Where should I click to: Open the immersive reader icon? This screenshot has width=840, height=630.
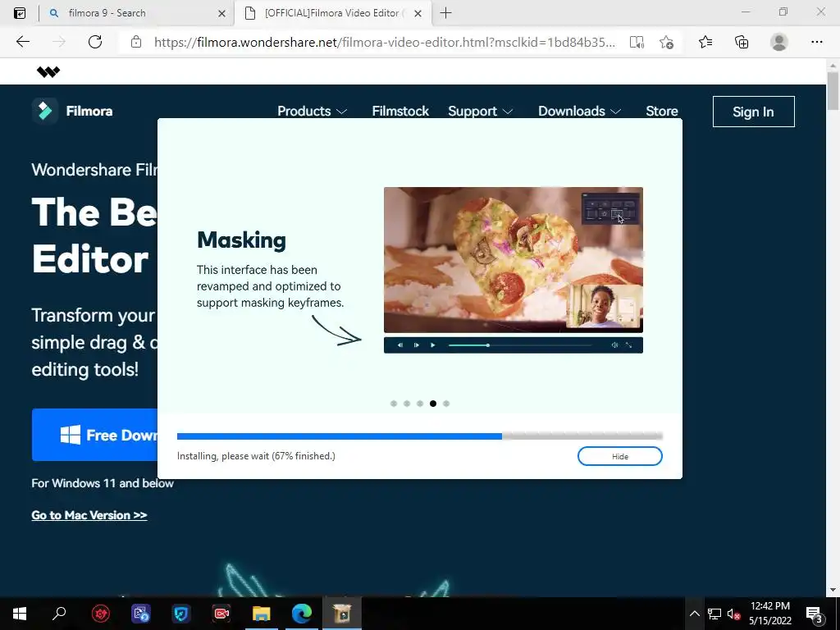coord(637,42)
